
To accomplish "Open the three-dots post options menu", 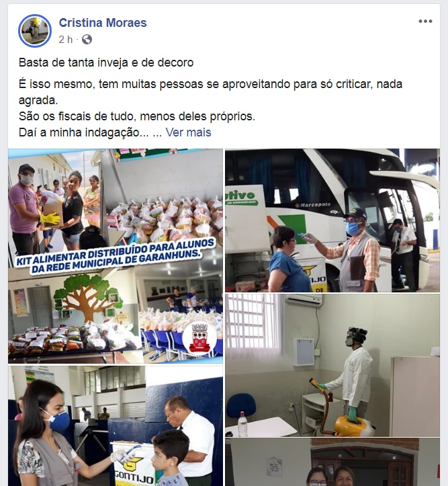I will [425, 21].
